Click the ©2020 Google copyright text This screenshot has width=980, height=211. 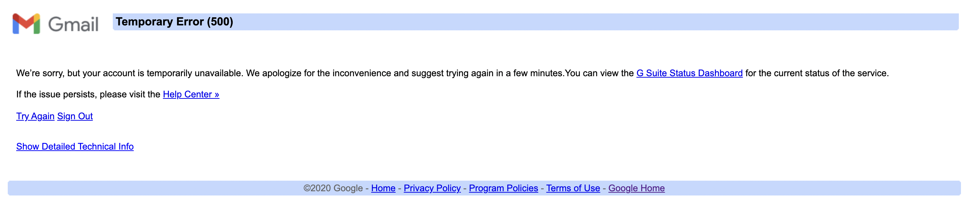[x=333, y=188]
